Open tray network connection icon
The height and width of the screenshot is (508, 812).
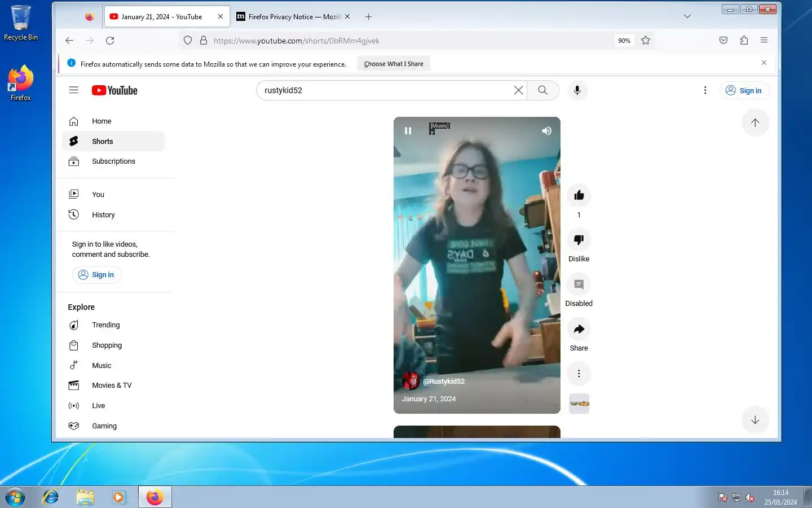(736, 497)
